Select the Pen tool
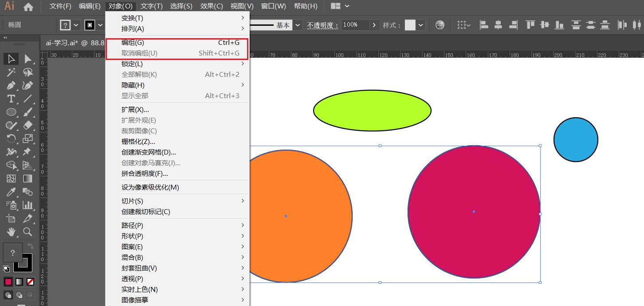The image size is (644, 306). [x=12, y=85]
